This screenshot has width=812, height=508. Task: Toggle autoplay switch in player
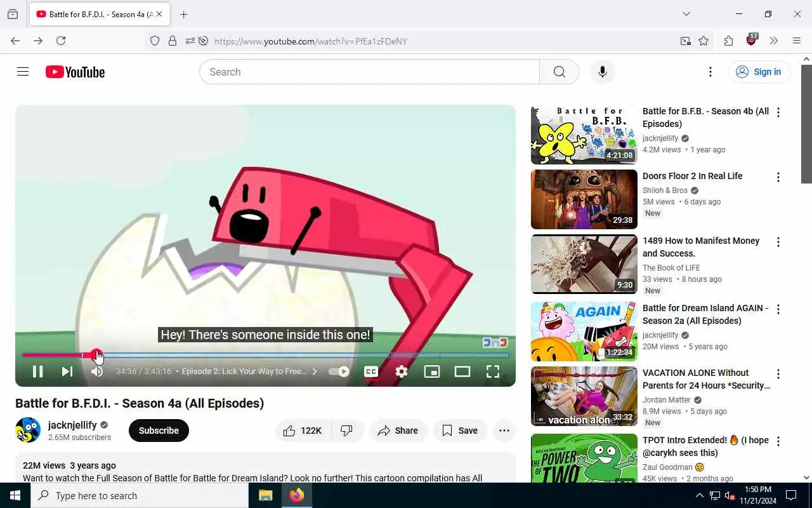coord(339,371)
